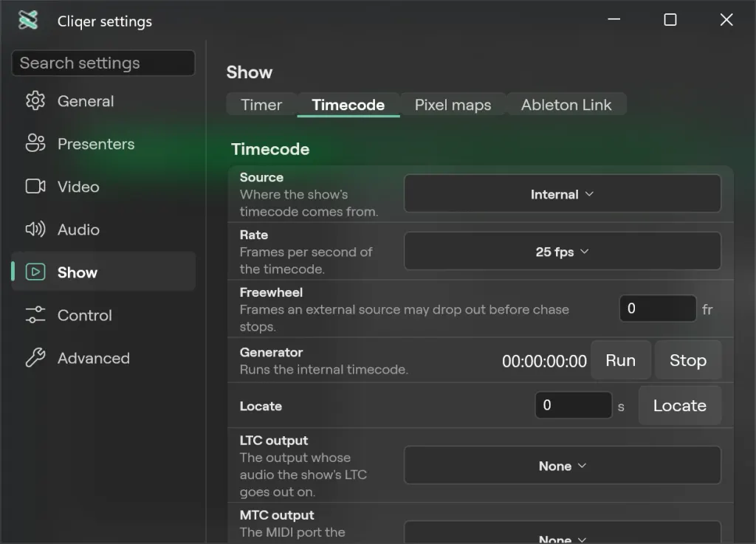The width and height of the screenshot is (756, 544).
Task: Maximize the Cliqer settings window
Action: point(670,20)
